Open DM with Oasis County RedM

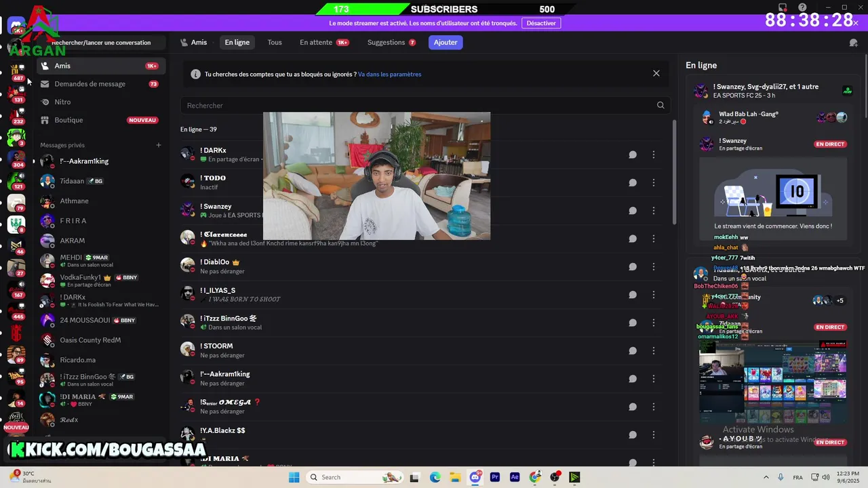(101, 340)
